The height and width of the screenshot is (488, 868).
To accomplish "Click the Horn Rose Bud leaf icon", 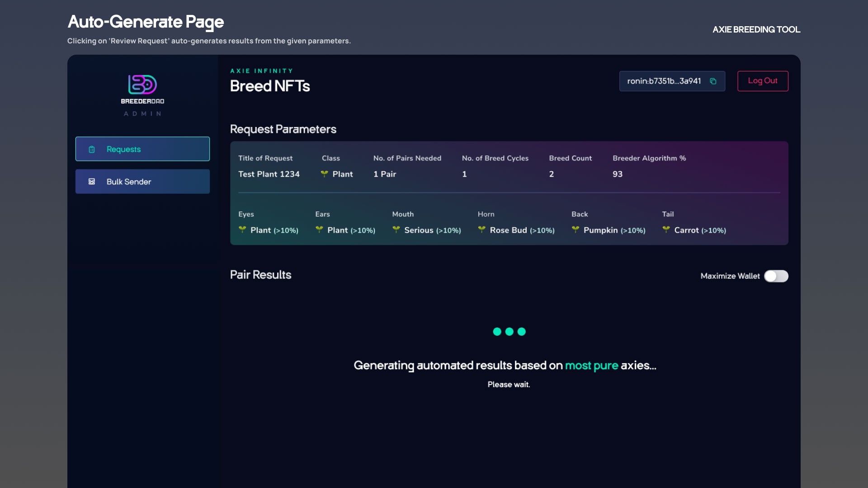I will coord(481,230).
